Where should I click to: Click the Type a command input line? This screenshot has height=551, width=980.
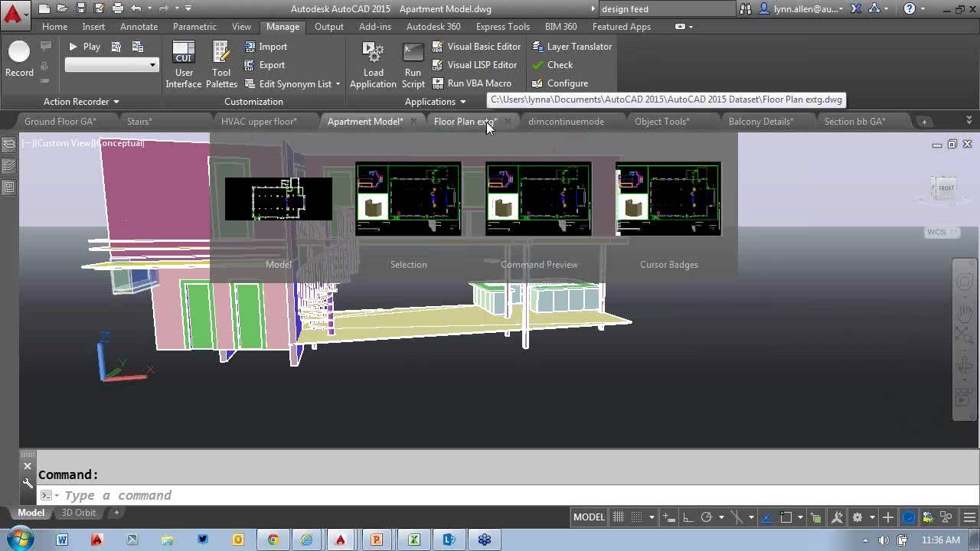click(x=505, y=495)
